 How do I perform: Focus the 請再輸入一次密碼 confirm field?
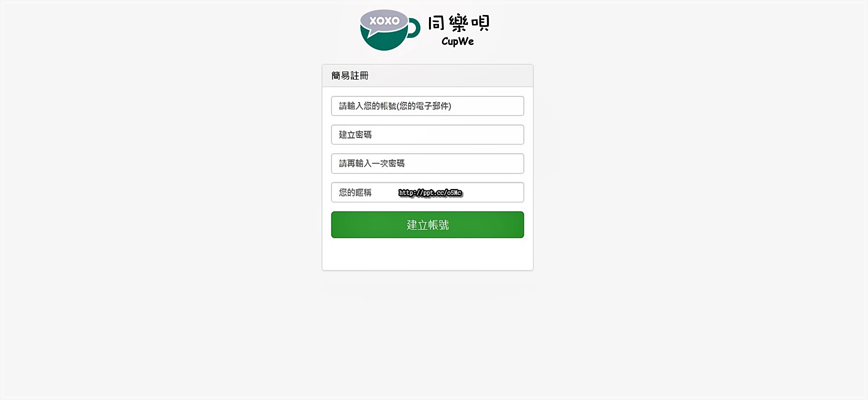click(427, 163)
